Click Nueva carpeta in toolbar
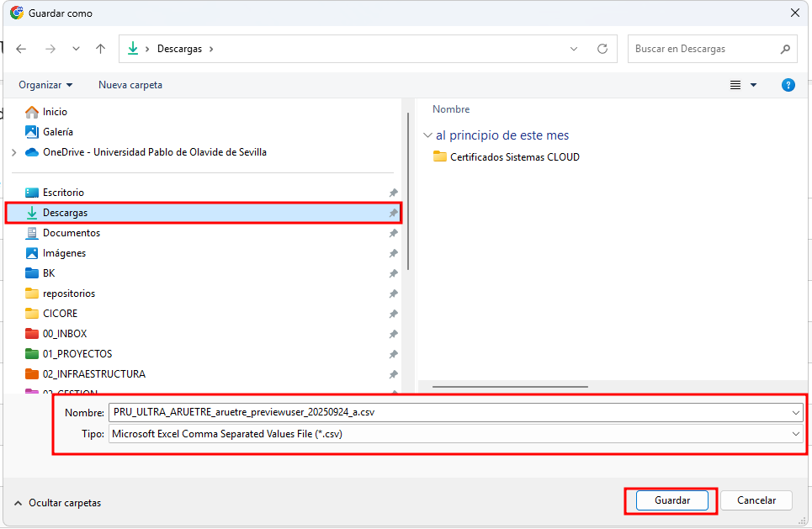The height and width of the screenshot is (529, 812). pos(130,85)
